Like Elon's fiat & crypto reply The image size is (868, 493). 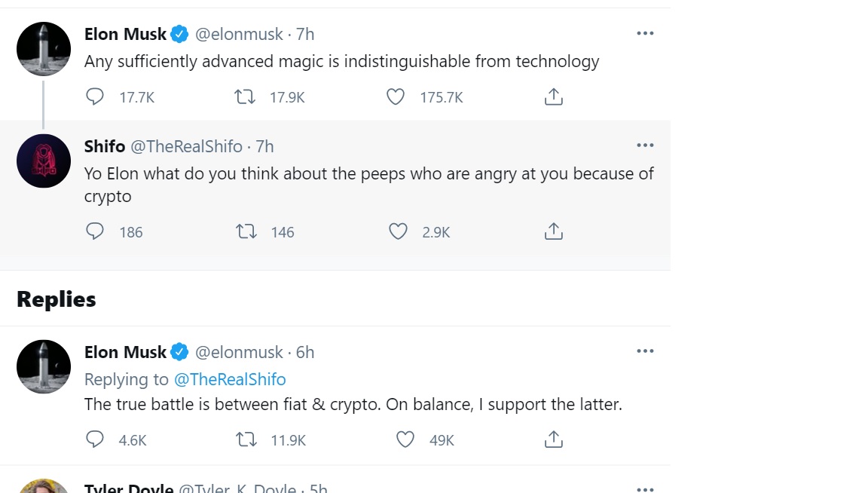pyautogui.click(x=405, y=439)
